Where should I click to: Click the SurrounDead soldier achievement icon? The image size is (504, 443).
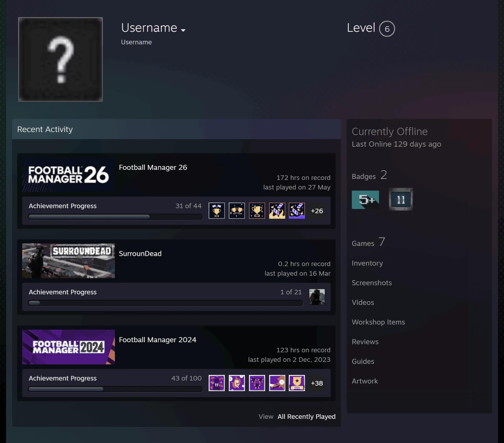tap(317, 297)
